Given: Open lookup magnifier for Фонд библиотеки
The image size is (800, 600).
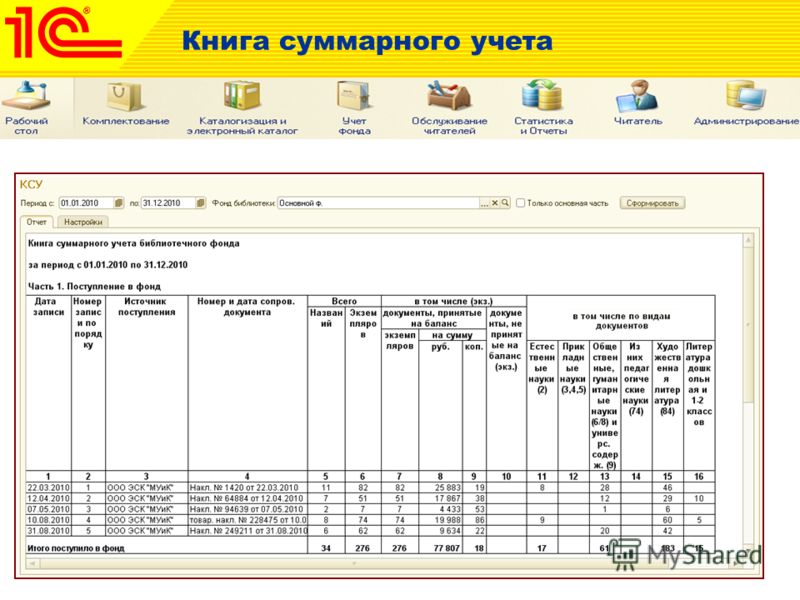Looking at the screenshot, I should click(x=505, y=203).
